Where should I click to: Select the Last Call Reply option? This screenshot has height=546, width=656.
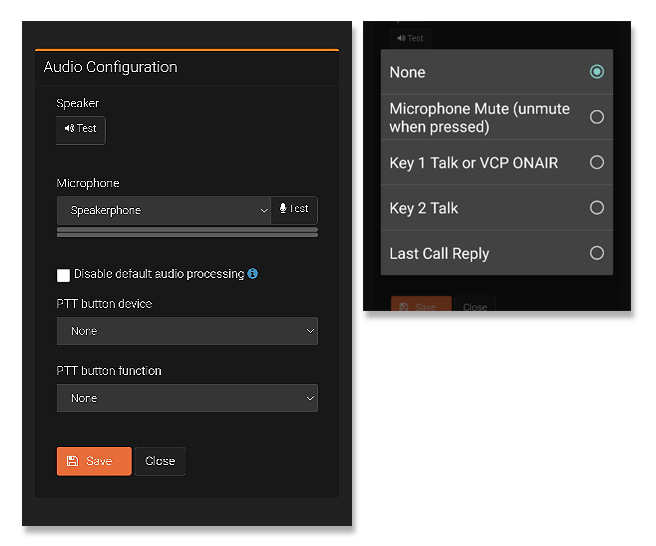(497, 253)
